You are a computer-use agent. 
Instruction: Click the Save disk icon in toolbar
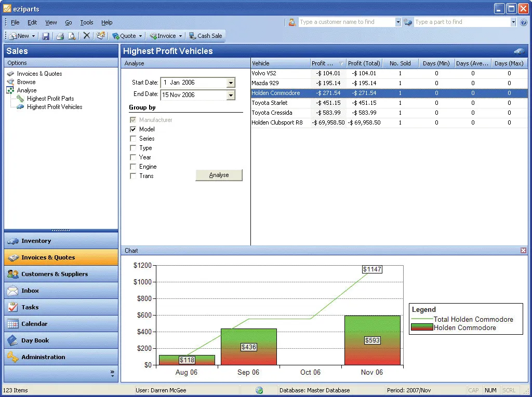click(46, 36)
